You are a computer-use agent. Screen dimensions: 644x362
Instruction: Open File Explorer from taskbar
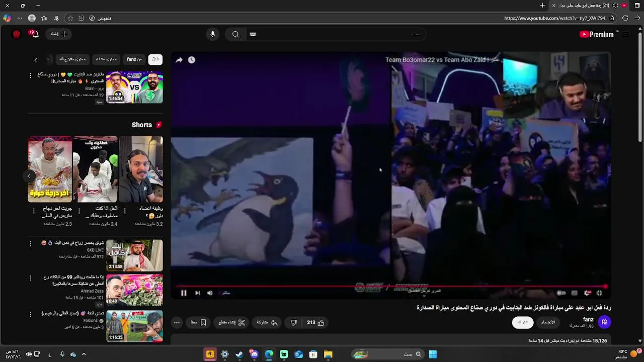click(328, 354)
